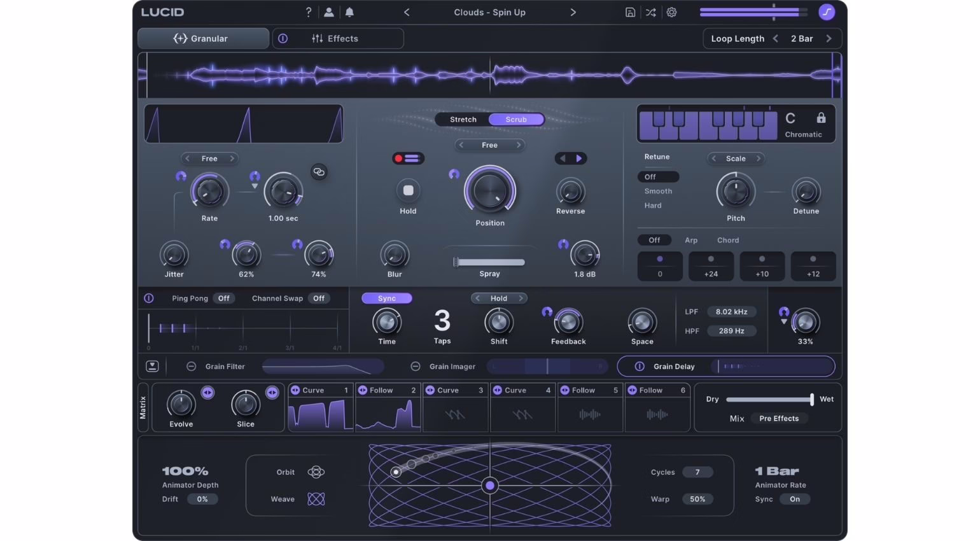Click the LPF 8.02 kHz value
The image size is (980, 541).
[x=732, y=312]
